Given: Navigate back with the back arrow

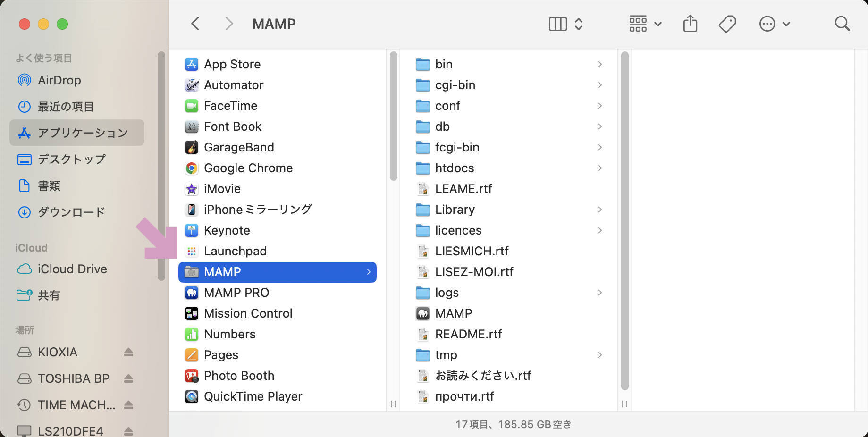Looking at the screenshot, I should coord(195,23).
